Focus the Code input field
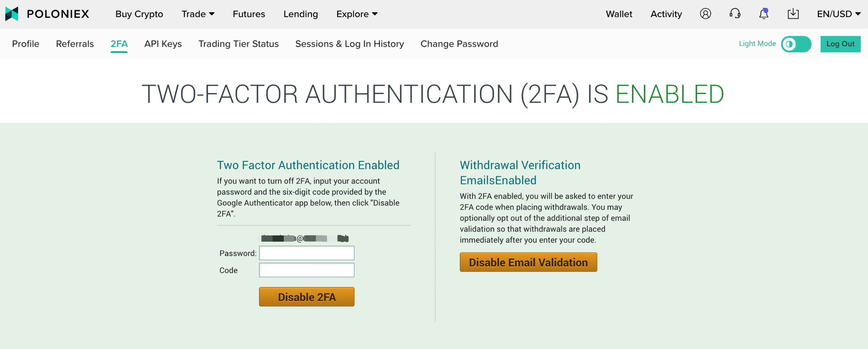Screen dimensions: 868x349 click(306, 270)
